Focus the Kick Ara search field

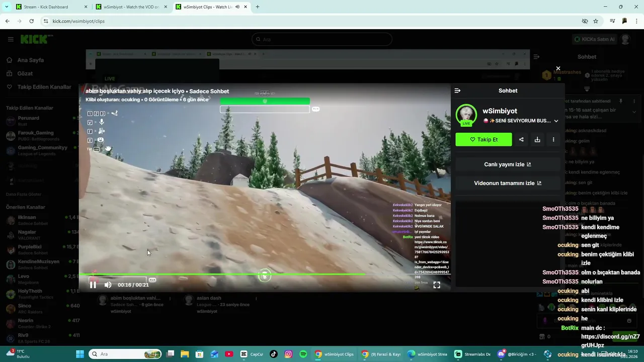[322, 39]
